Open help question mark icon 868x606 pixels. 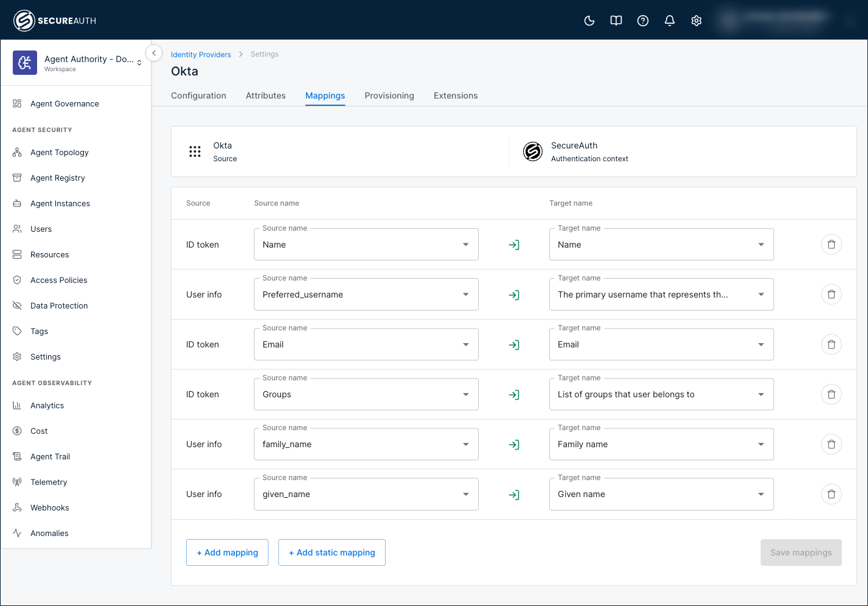(642, 21)
